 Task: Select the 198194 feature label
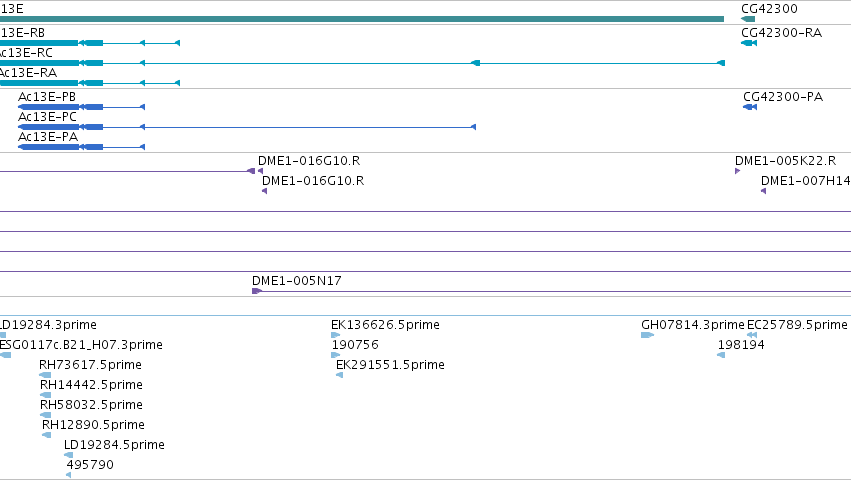pos(741,345)
